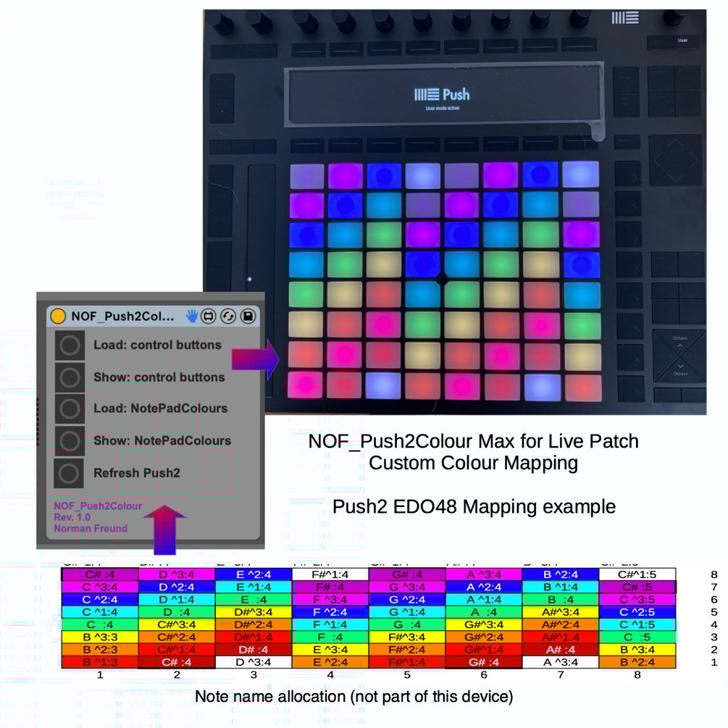Select the 'F :4' green cell
Screen dimensions: 728x728
pos(330,637)
